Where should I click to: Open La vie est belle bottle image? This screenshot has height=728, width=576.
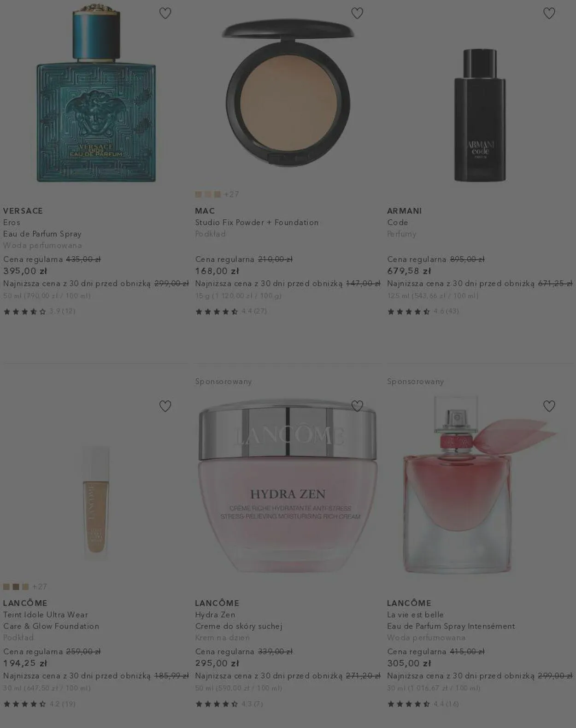click(479, 485)
